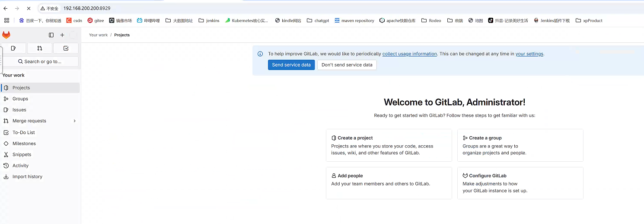Open Import history in the sidebar
Image resolution: width=644 pixels, height=224 pixels.
pyautogui.click(x=41, y=176)
